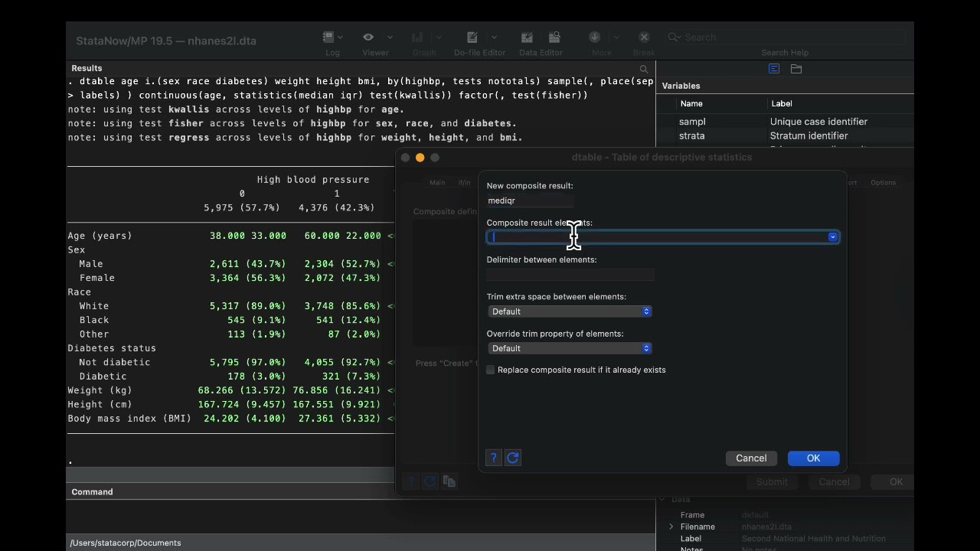Select the strata variable row
This screenshot has width=980, height=551.
tap(692, 135)
